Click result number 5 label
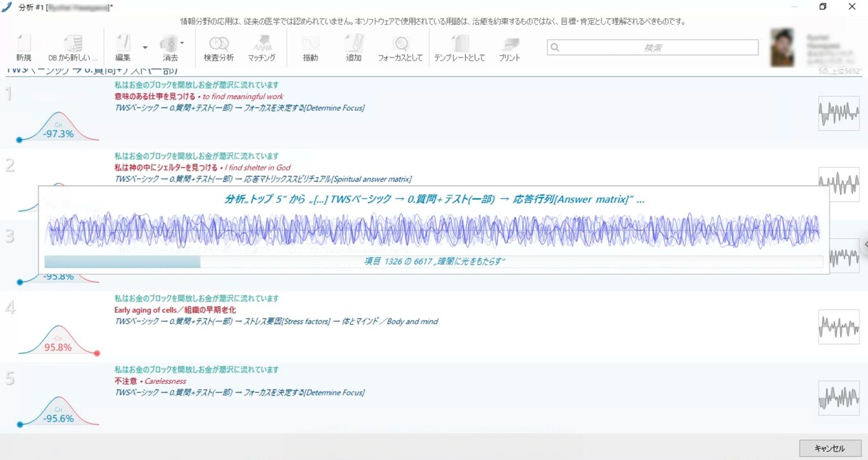The width and height of the screenshot is (868, 460). (9, 378)
